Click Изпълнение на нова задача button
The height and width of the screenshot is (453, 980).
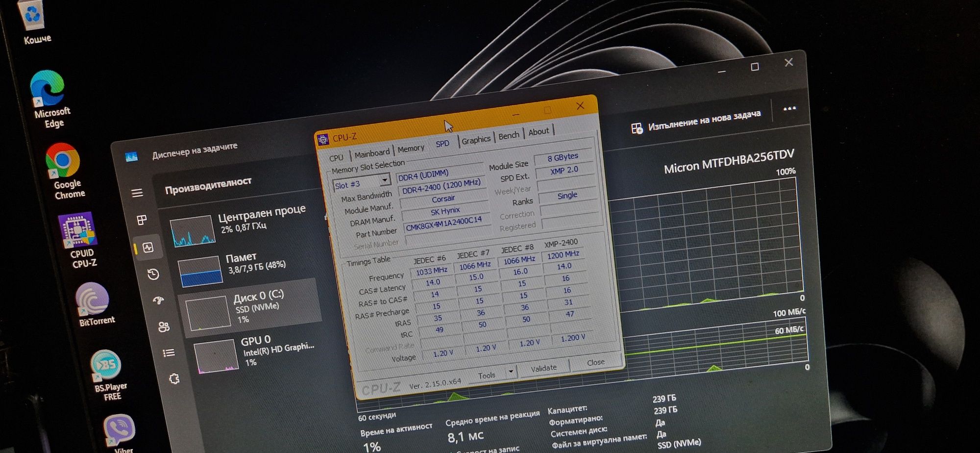coord(696,121)
